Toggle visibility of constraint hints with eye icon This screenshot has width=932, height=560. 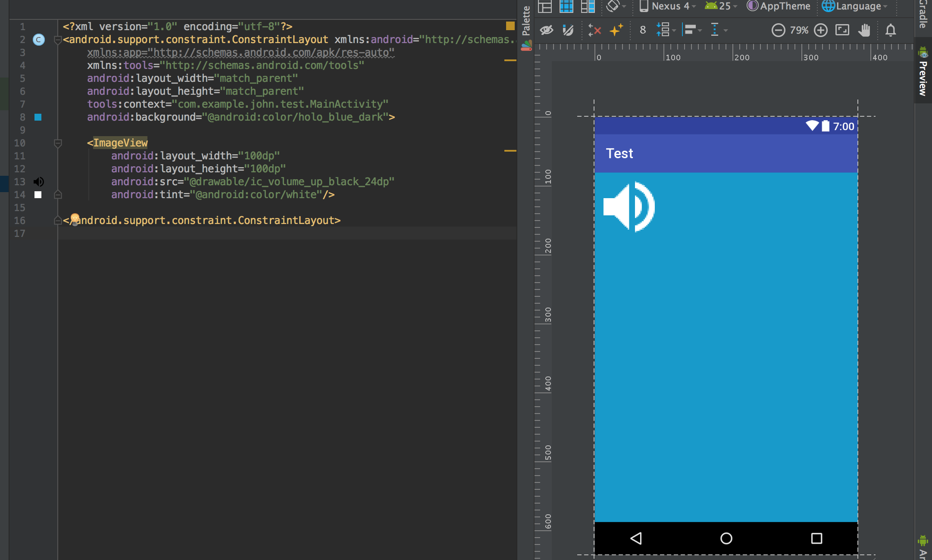click(x=546, y=30)
